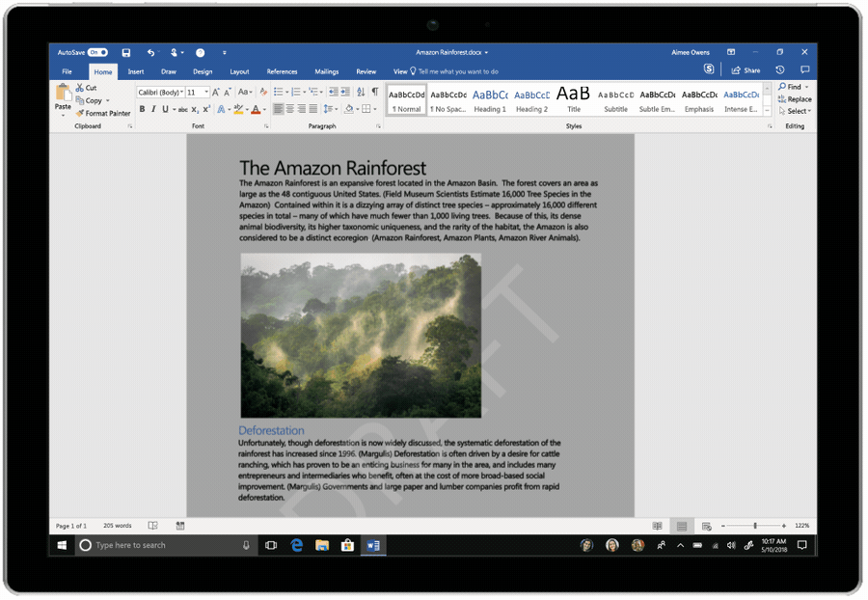
Task: Apply center alignment to text
Action: point(289,109)
